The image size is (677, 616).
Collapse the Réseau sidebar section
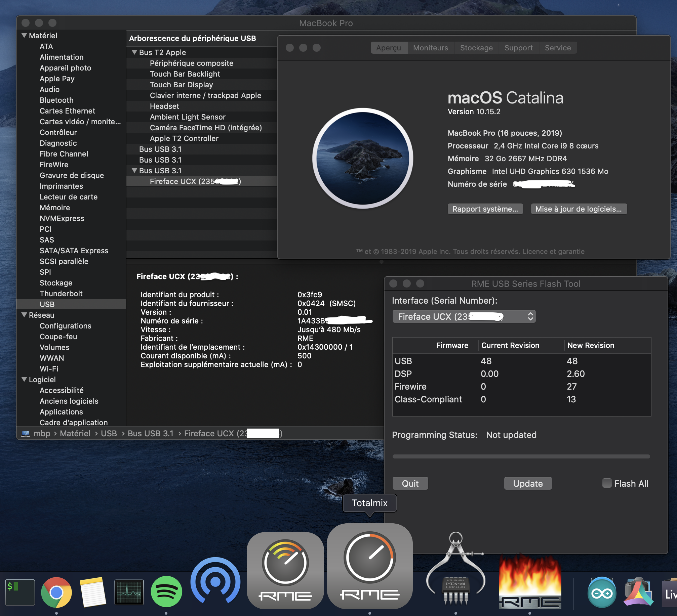(24, 315)
